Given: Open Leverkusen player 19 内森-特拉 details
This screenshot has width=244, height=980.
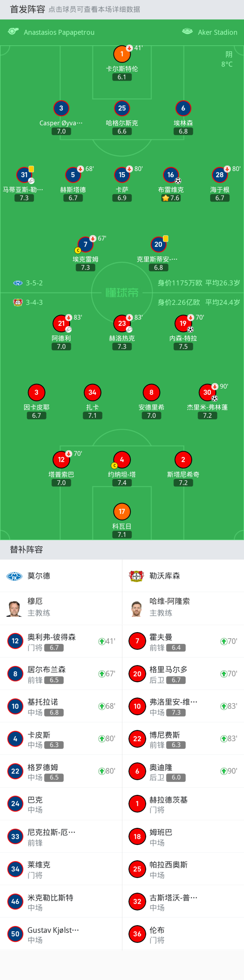Looking at the screenshot, I should pos(183,324).
